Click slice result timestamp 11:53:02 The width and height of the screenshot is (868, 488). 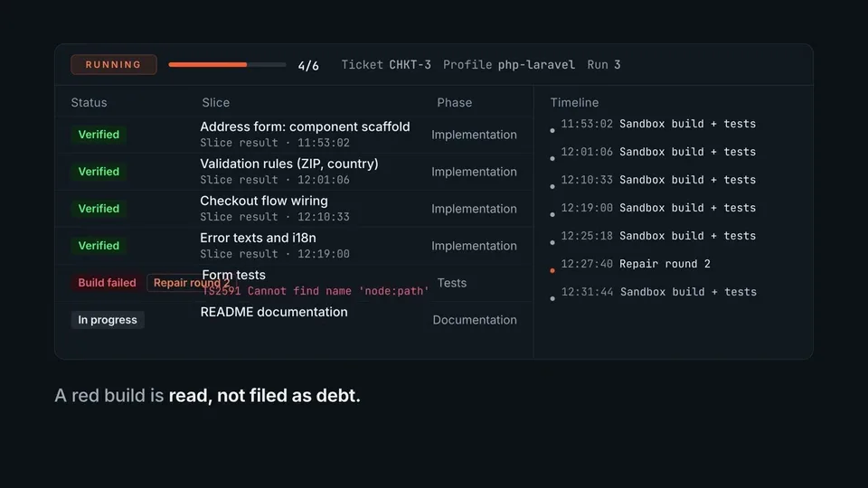point(324,143)
